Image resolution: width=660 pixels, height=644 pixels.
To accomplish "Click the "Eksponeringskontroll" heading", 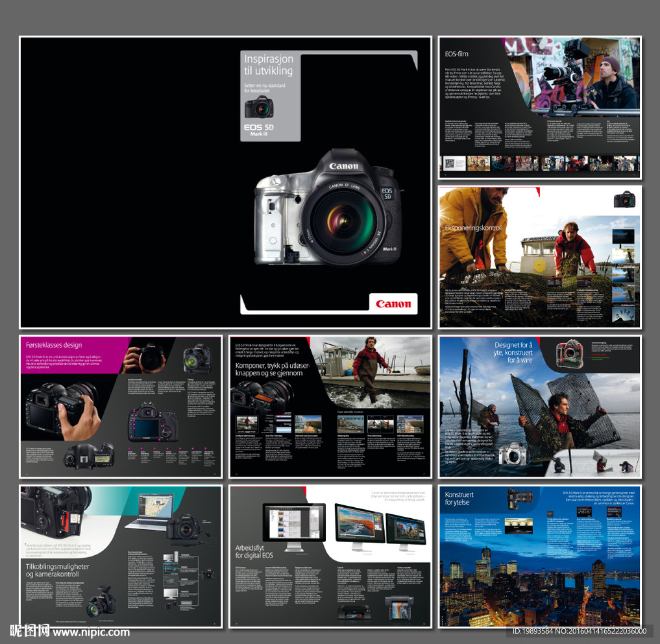I will pyautogui.click(x=474, y=228).
